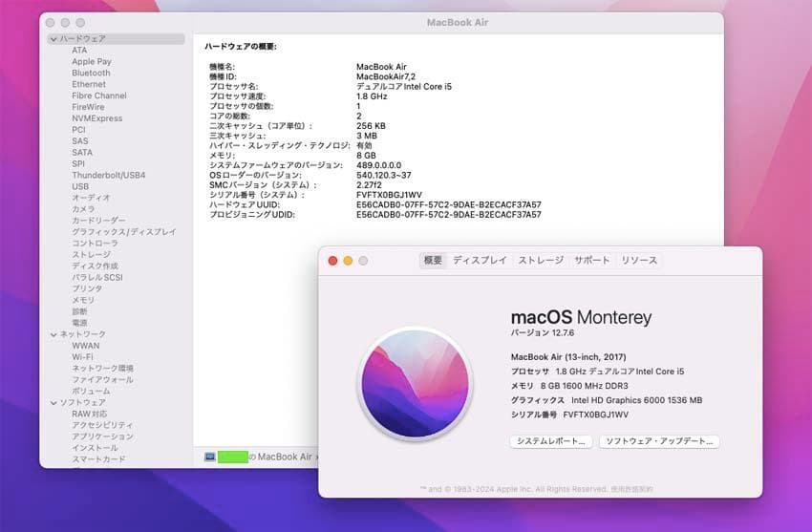Select コントローラ in the sidebar
Screen dimensions: 812x532
95,244
